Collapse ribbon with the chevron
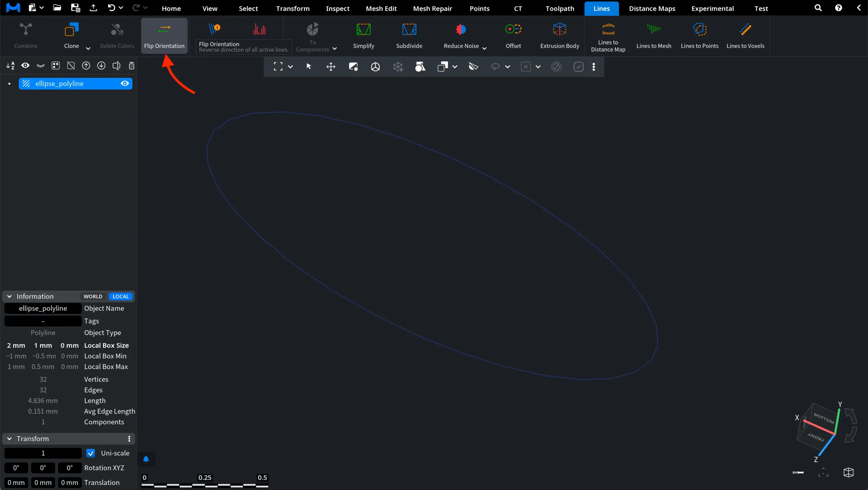 pos(859,8)
